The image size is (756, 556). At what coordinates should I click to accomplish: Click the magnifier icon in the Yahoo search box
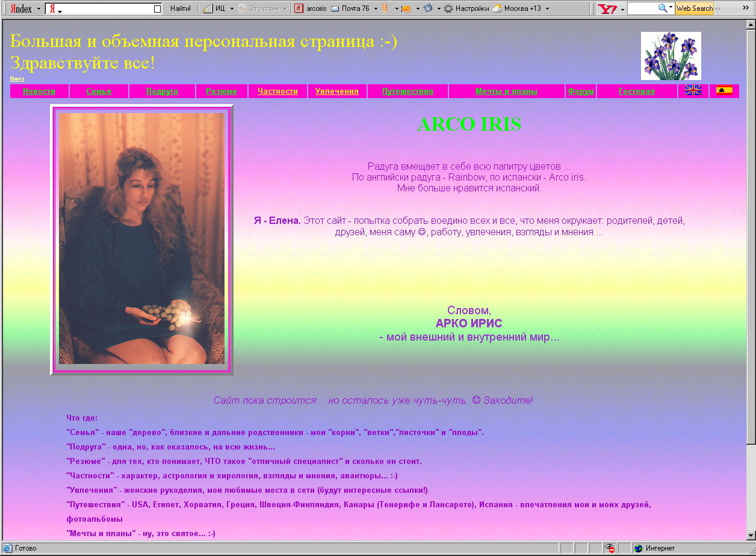pos(661,8)
